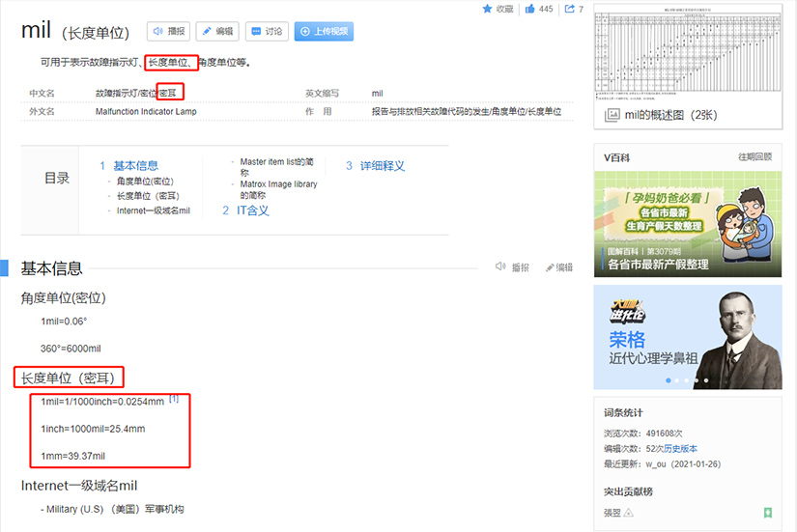Click the 编辑 pencil button beside the title
Image resolution: width=797 pixels, height=532 pixels.
click(217, 32)
